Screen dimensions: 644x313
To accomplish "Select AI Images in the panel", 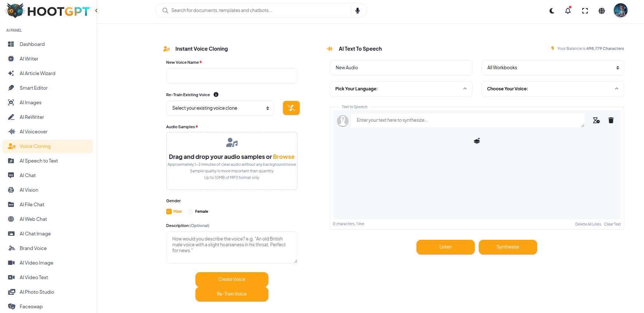I will click(30, 102).
